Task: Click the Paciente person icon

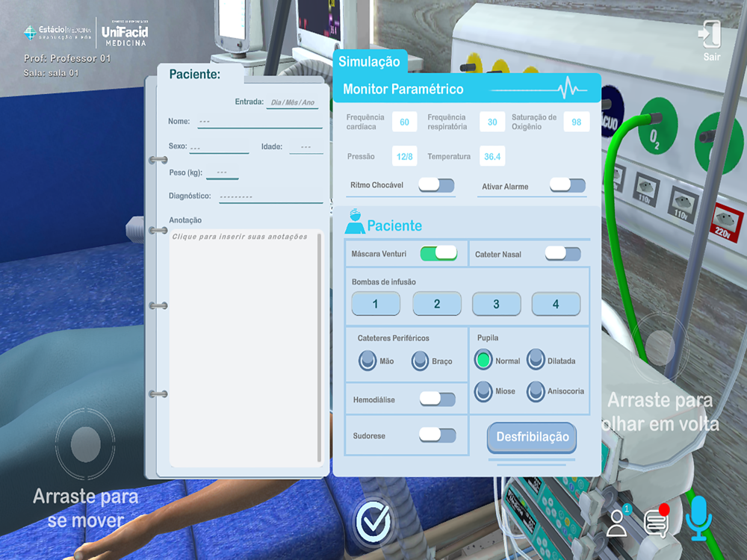Action: point(354,222)
